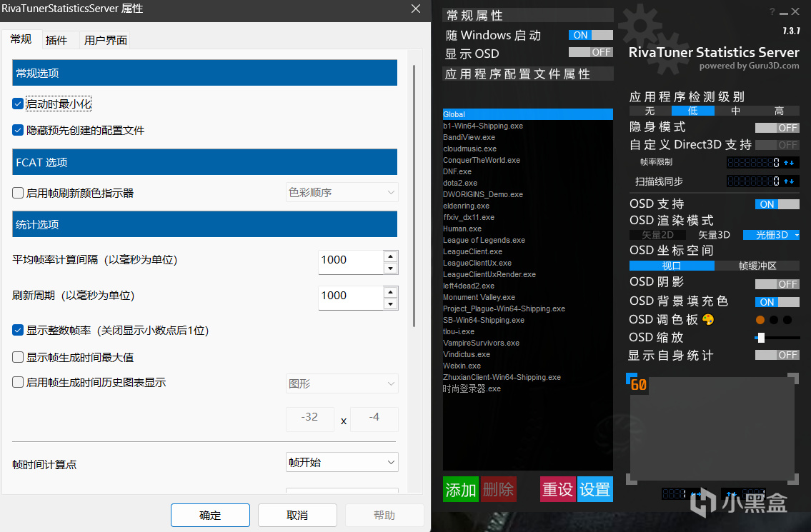
Task: Toggle OSD 支持 switch
Action: click(777, 204)
